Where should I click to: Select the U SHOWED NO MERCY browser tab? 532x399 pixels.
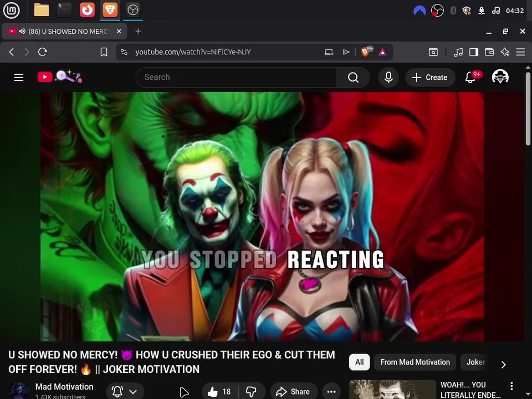tap(64, 31)
